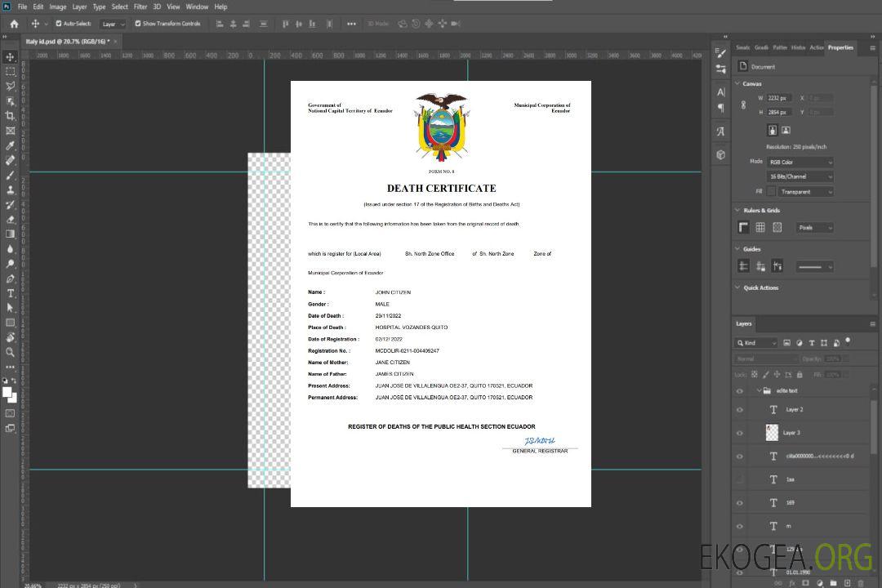Click the foreground color swatch
The height and width of the screenshot is (588, 882).
7,393
